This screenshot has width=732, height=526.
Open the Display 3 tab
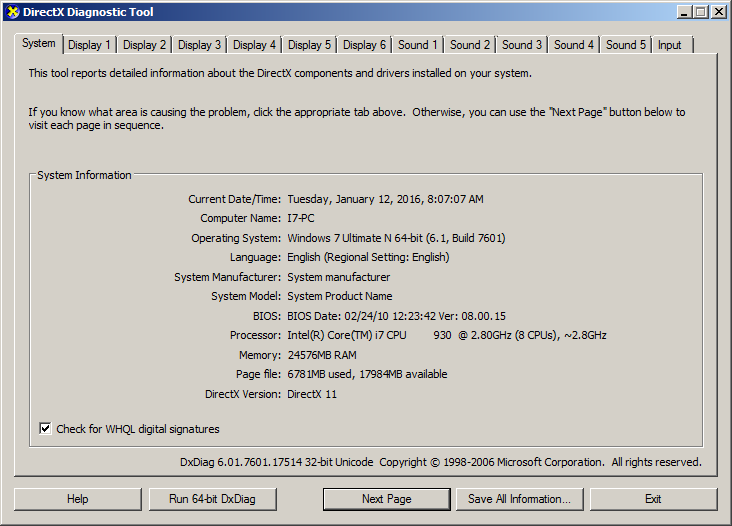[199, 45]
